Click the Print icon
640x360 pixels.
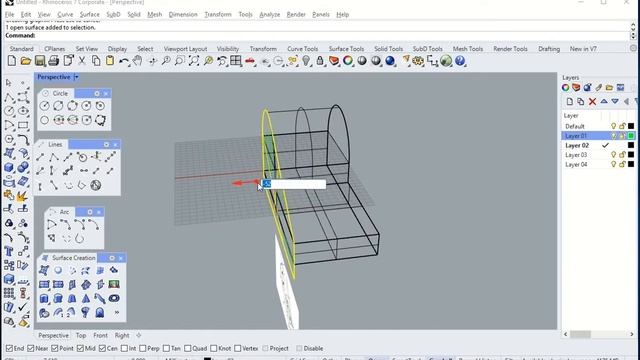click(53, 61)
